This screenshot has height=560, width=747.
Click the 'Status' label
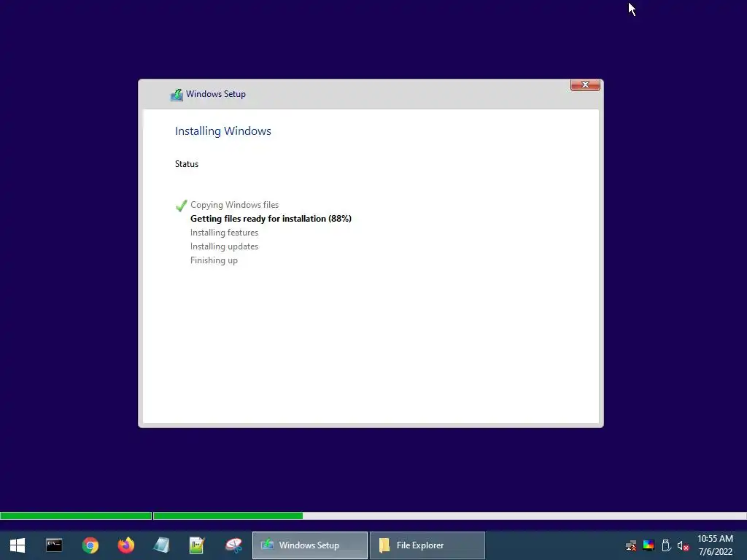click(x=187, y=164)
